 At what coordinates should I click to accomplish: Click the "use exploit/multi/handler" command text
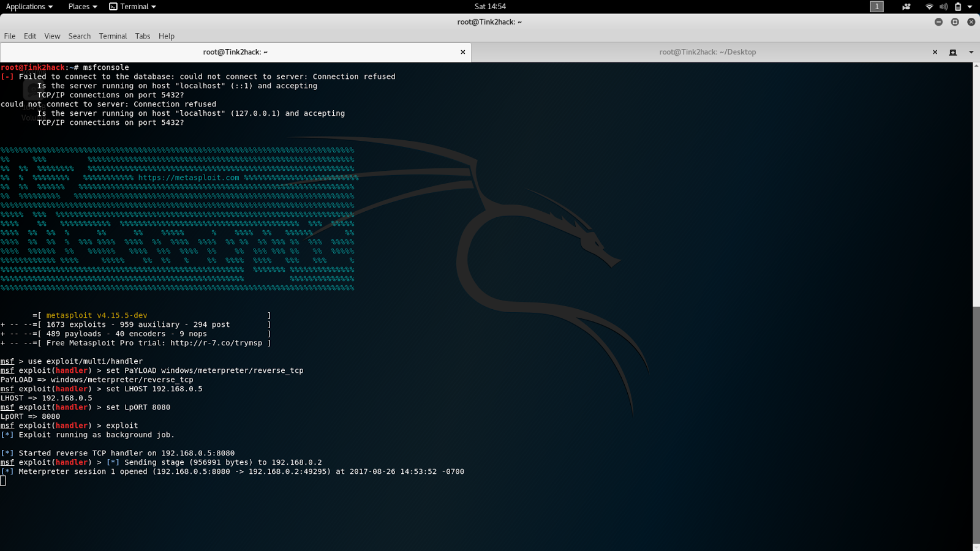click(85, 361)
